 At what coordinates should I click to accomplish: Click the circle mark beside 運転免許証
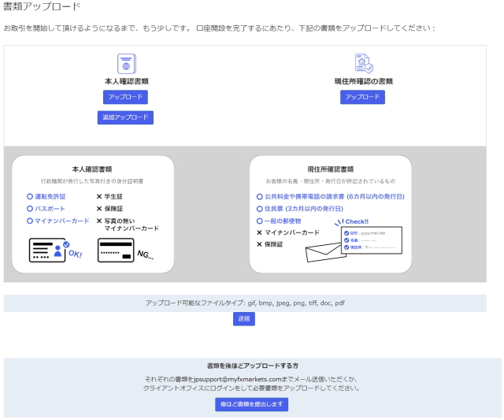click(29, 196)
